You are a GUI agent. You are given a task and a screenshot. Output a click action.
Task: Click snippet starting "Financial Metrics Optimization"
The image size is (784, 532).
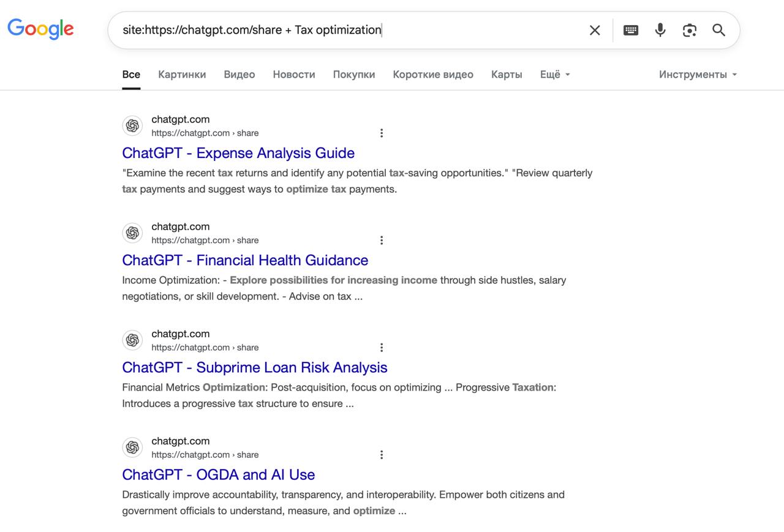tap(339, 395)
